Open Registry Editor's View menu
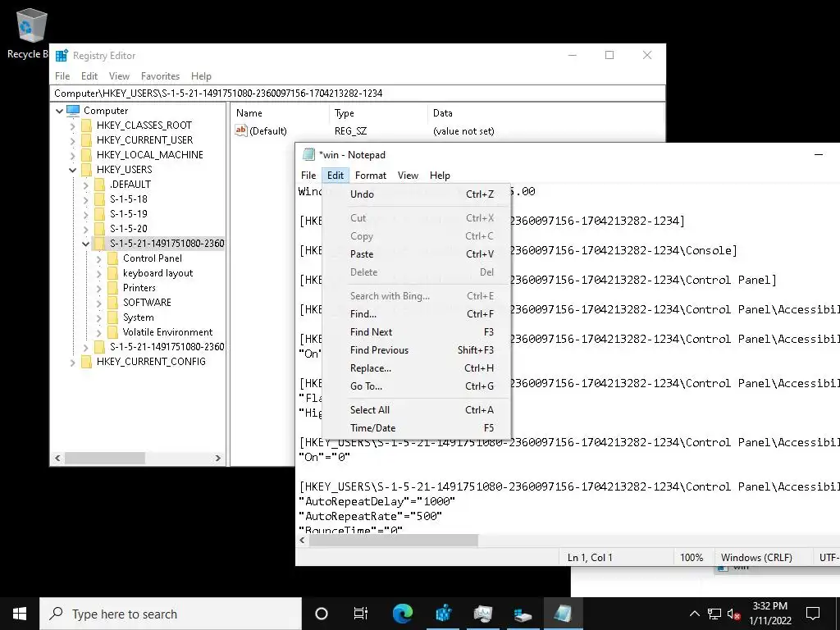 pos(119,76)
